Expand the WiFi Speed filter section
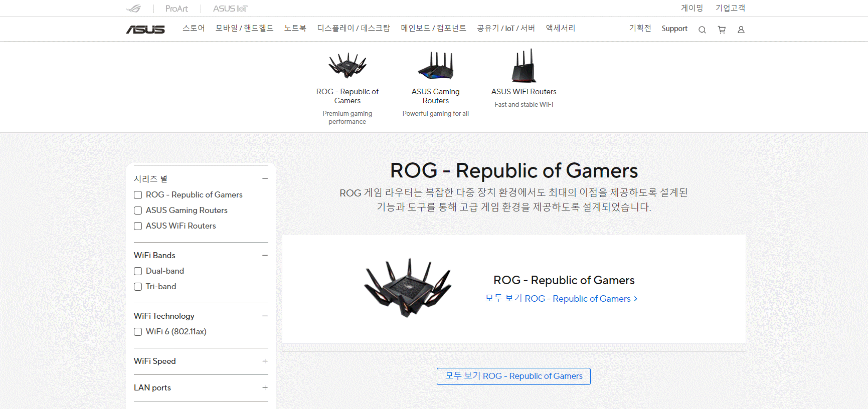The height and width of the screenshot is (409, 868). click(x=265, y=361)
